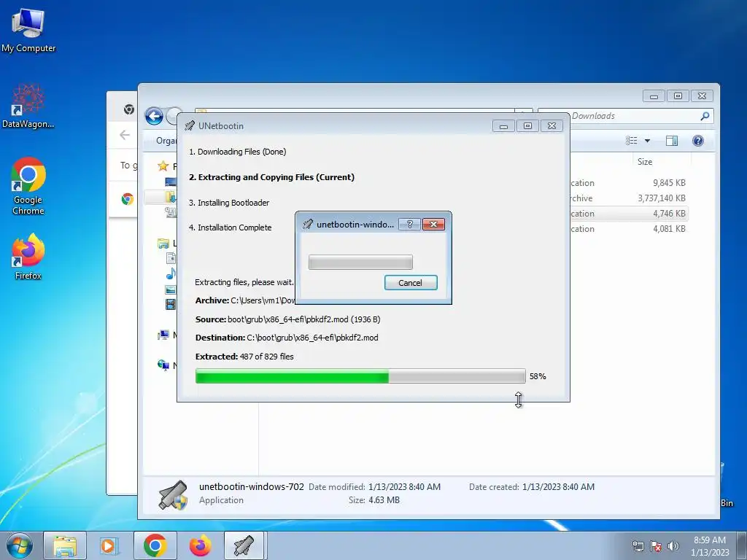
Task: Launch Windows Media Player from taskbar
Action: click(109, 545)
